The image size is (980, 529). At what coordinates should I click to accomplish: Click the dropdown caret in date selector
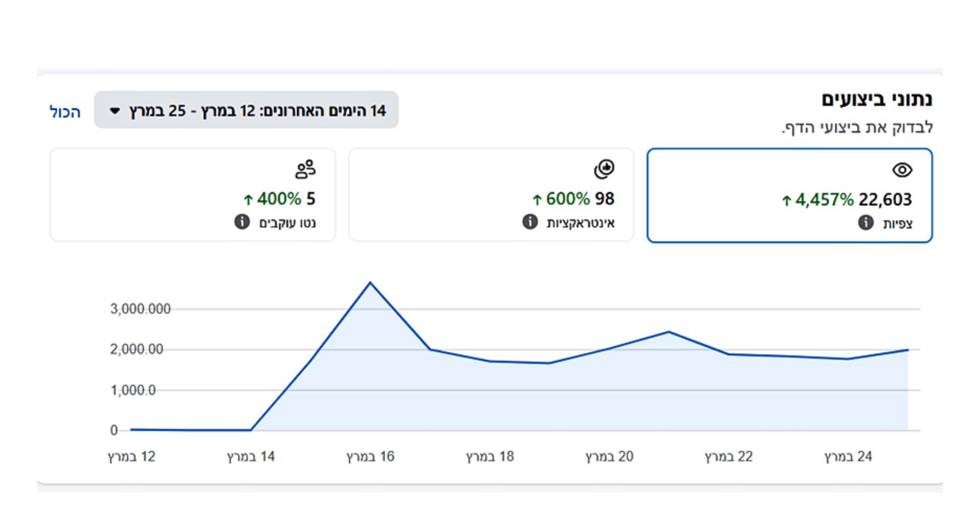115,111
